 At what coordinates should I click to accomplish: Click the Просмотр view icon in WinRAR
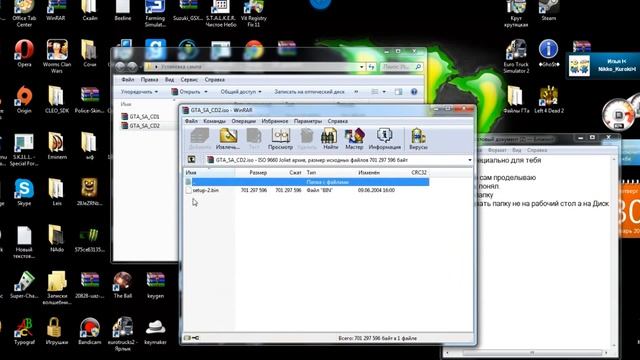tap(280, 139)
